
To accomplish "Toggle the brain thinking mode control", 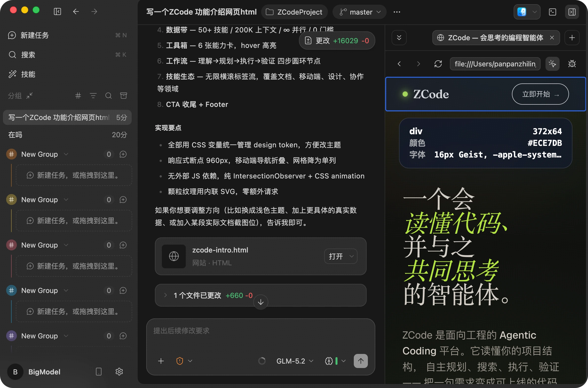I will (x=335, y=361).
